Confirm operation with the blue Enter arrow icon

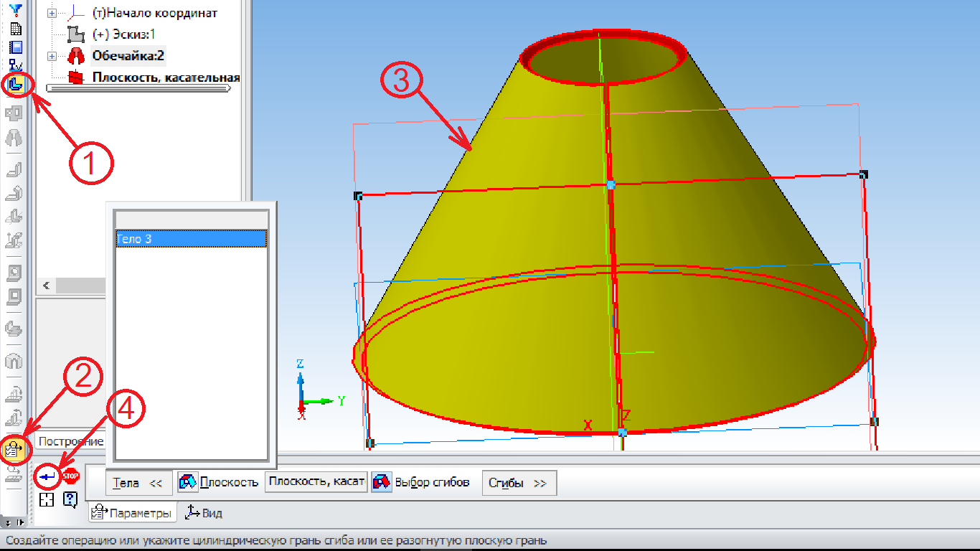tap(48, 476)
